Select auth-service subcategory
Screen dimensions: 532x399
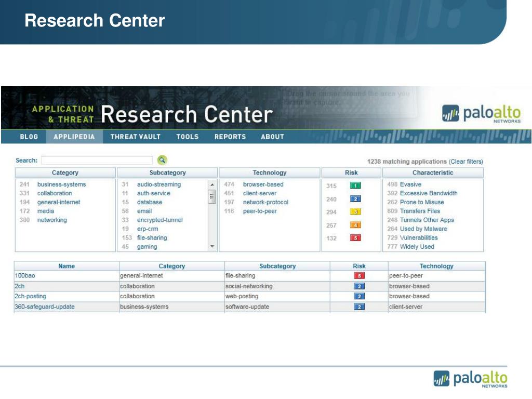pos(153,193)
